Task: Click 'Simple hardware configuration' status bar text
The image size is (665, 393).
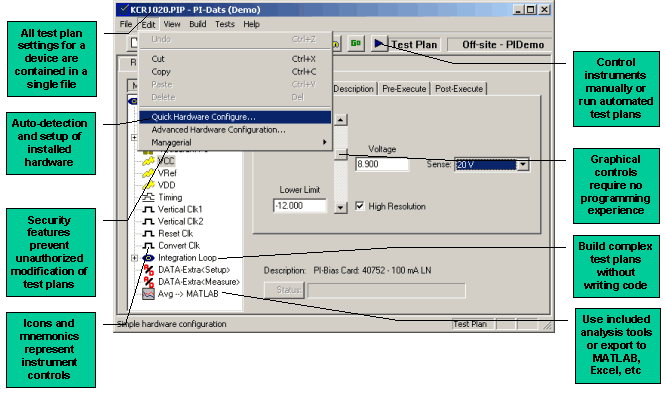Action: tap(171, 324)
